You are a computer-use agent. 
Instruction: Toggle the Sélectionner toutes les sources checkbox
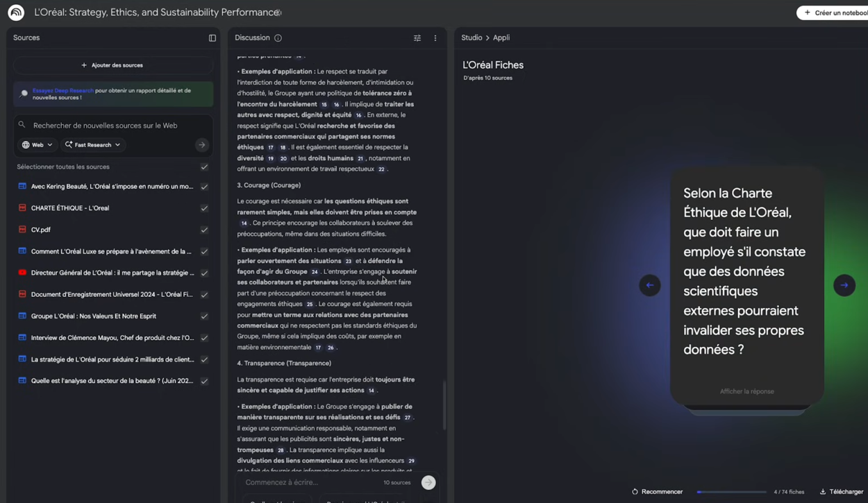click(204, 167)
